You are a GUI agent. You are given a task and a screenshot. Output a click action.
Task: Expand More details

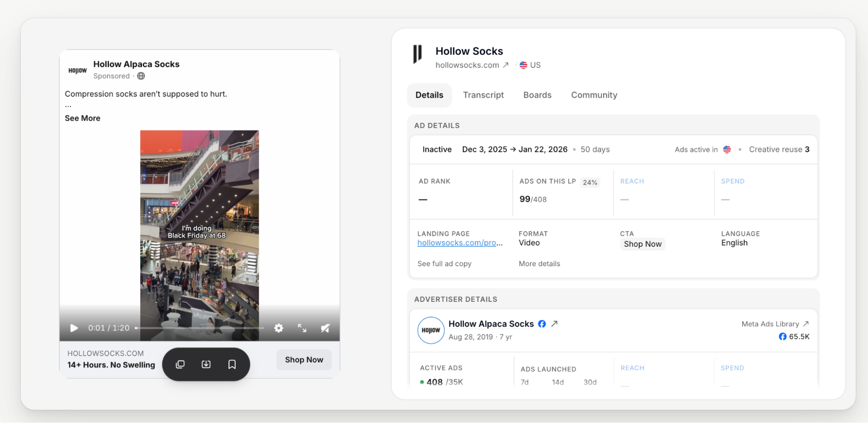[x=539, y=264]
